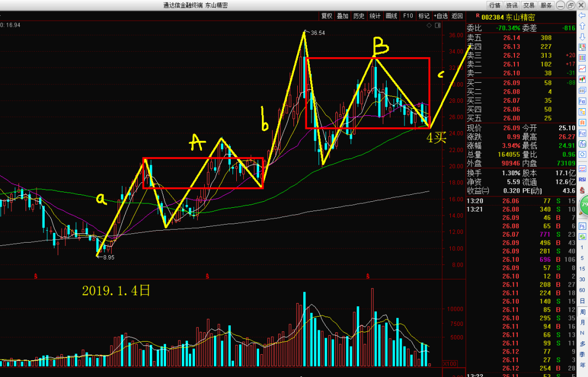Click the 标记 mark toolbar button
This screenshot has height=377, width=588.
[x=424, y=16]
